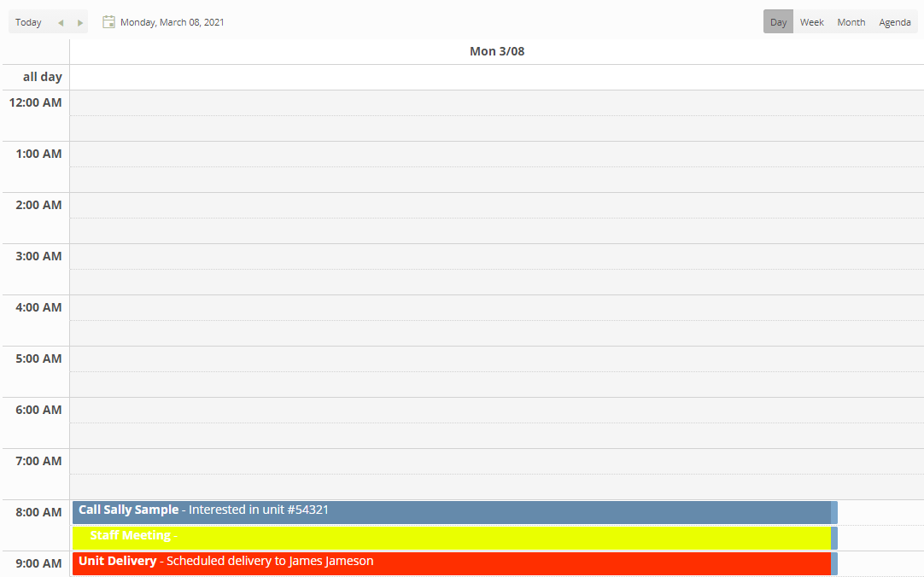Click the 2:00 AM time label

pos(38,205)
